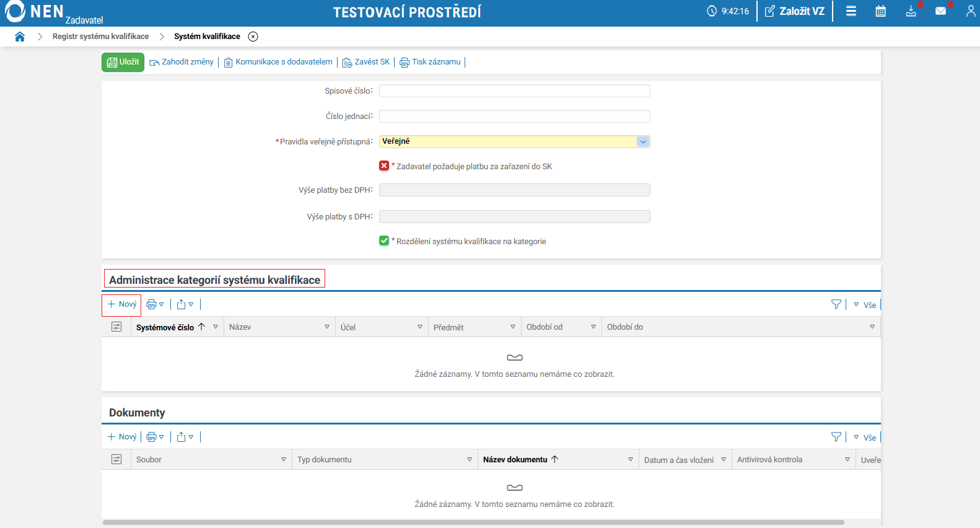
Task: Click the clock time indicator 9:42:16
Action: point(728,11)
